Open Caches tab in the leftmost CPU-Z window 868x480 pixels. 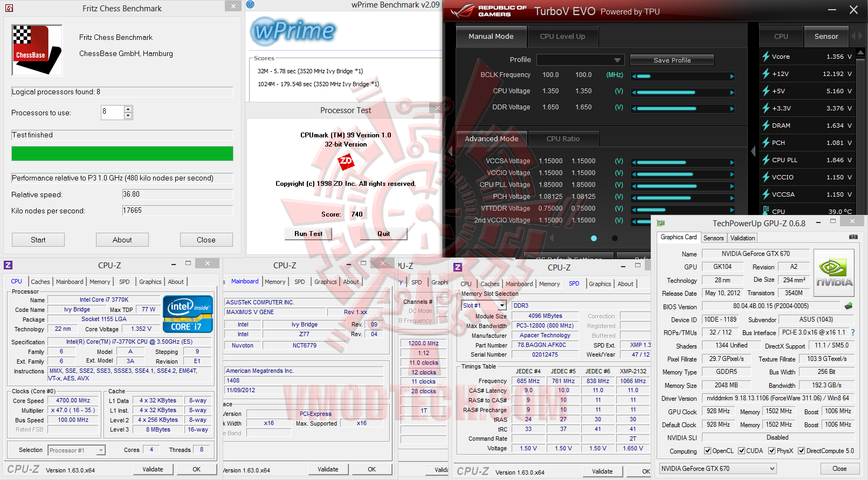point(40,282)
